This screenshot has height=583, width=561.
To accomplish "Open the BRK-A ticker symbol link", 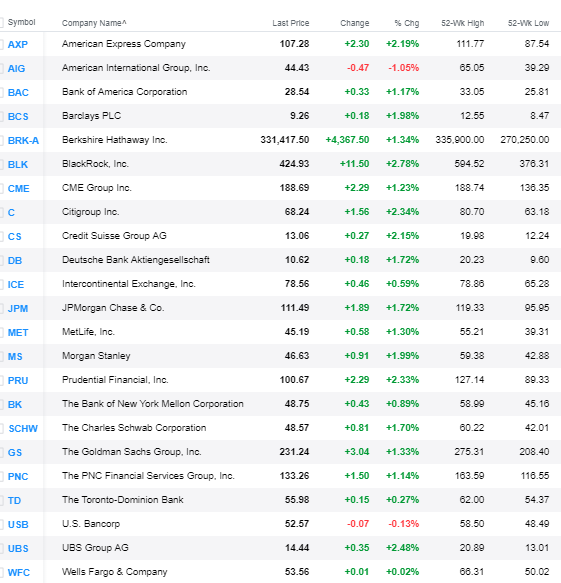I will tap(23, 141).
